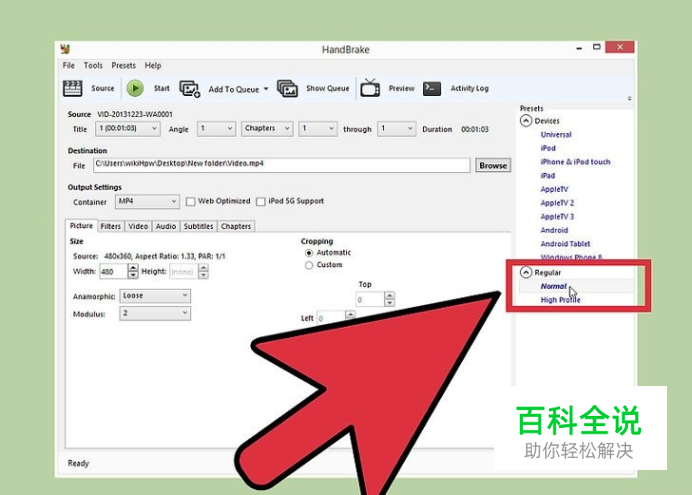The width and height of the screenshot is (692, 495).
Task: Click the Browse button
Action: [x=493, y=165]
